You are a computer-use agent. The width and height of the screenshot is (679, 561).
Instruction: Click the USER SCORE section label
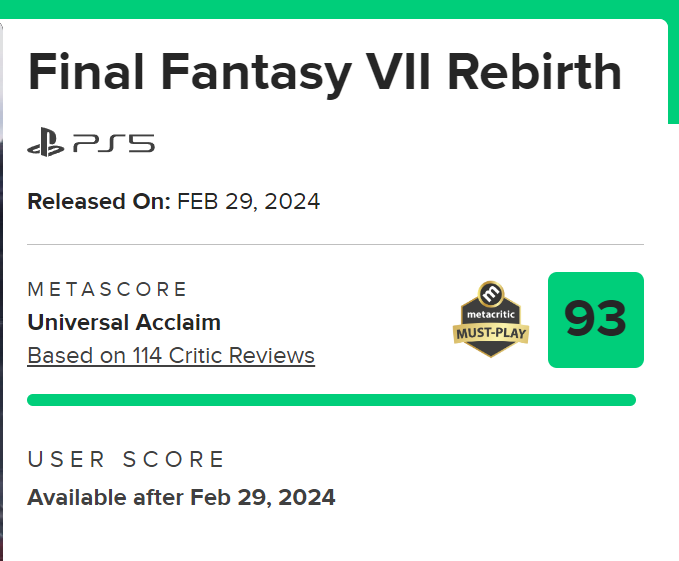pos(126,460)
